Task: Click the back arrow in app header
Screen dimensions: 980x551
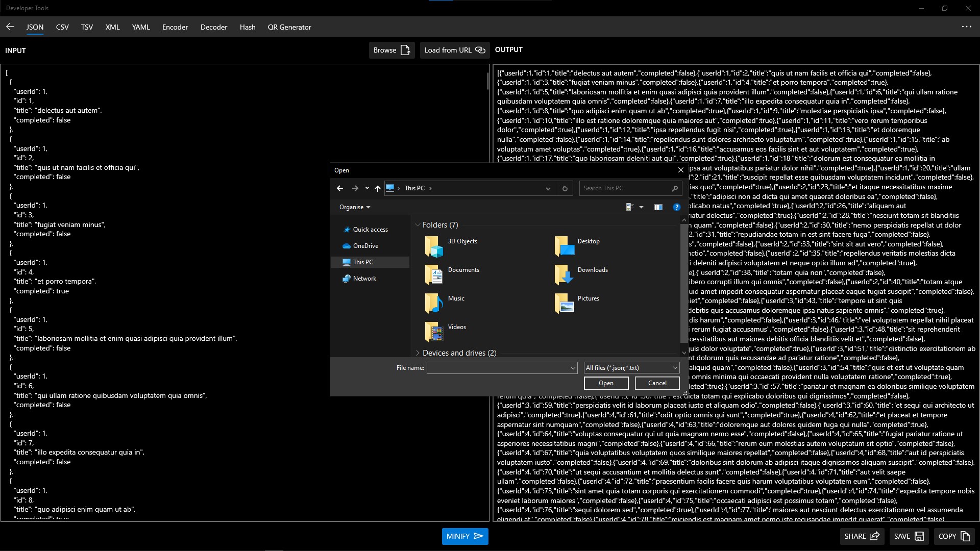Action: click(10, 27)
